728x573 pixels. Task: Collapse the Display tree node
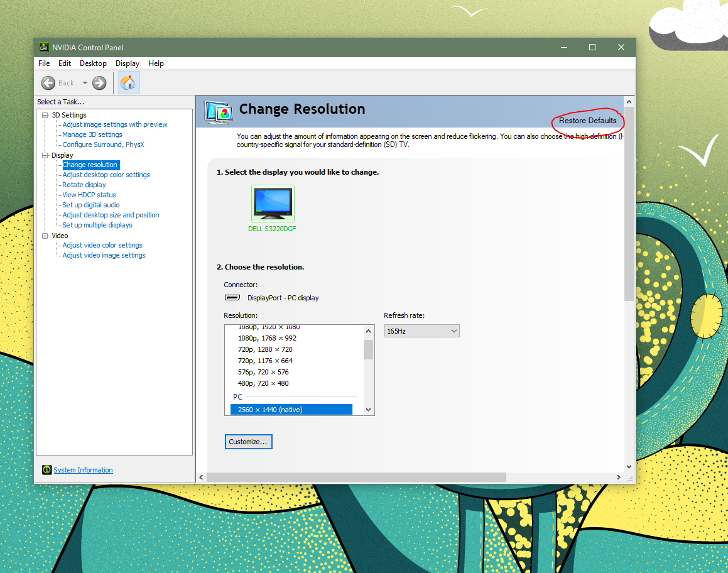tap(45, 155)
